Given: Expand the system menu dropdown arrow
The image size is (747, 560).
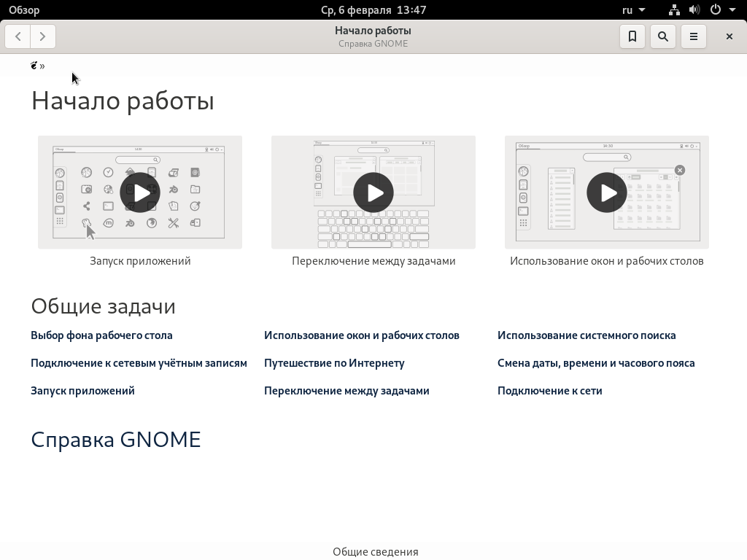Looking at the screenshot, I should click(x=732, y=10).
